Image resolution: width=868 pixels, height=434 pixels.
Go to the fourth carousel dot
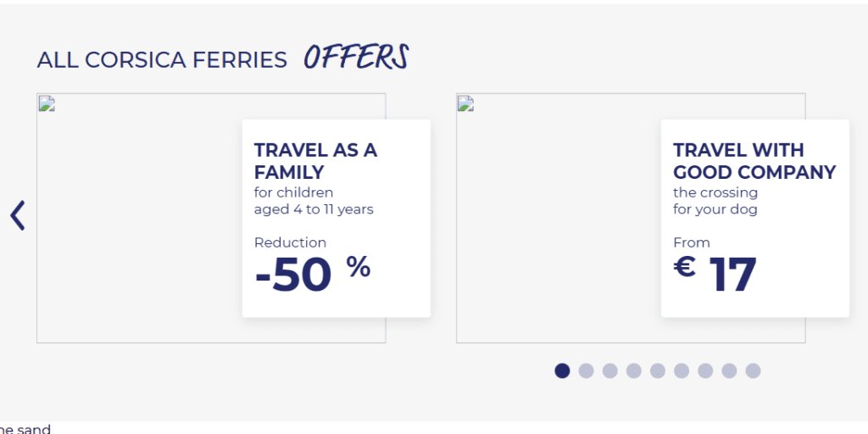click(x=633, y=370)
